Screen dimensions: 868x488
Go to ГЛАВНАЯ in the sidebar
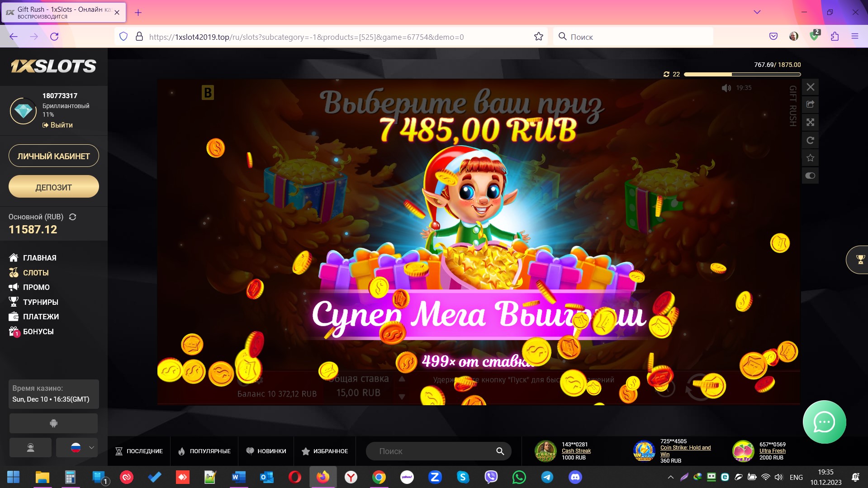(33, 258)
